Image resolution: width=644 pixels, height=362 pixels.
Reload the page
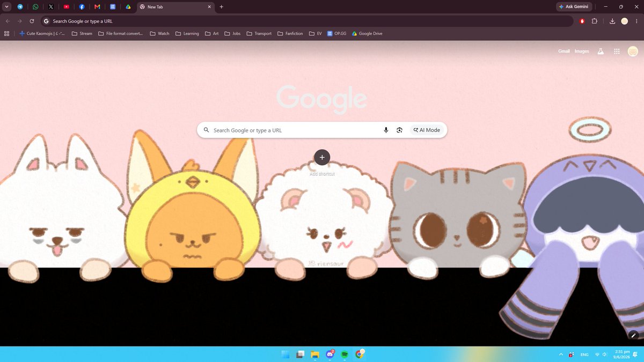[x=32, y=21]
